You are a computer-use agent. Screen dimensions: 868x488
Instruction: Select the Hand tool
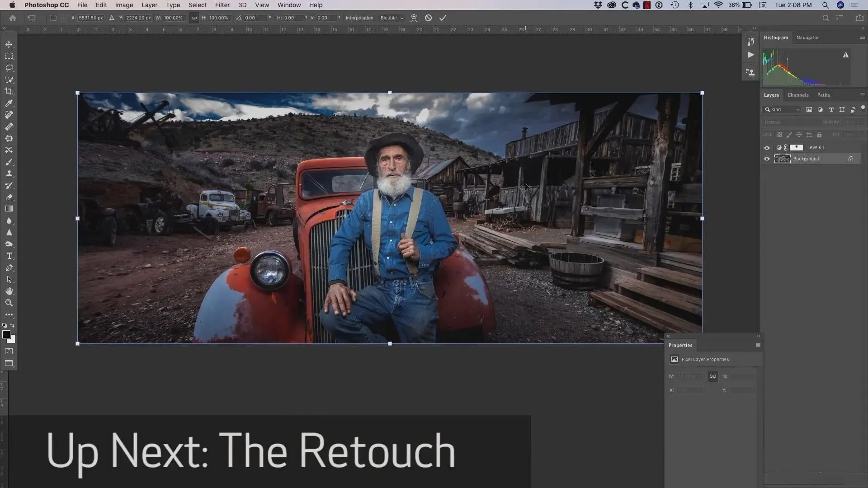[9, 291]
